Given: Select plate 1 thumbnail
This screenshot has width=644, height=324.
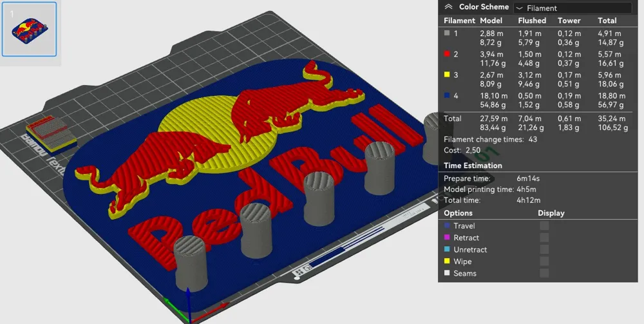Looking at the screenshot, I should pos(29,29).
